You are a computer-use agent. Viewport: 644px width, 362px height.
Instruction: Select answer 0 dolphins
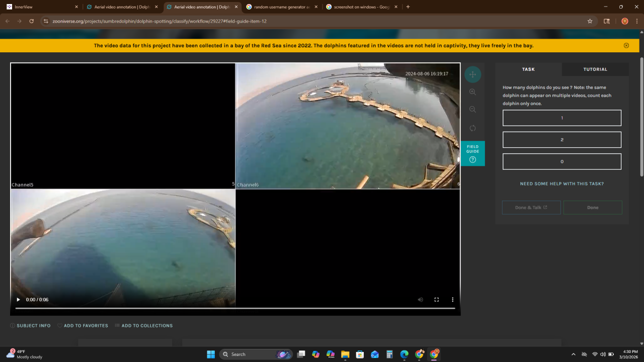pyautogui.click(x=561, y=161)
